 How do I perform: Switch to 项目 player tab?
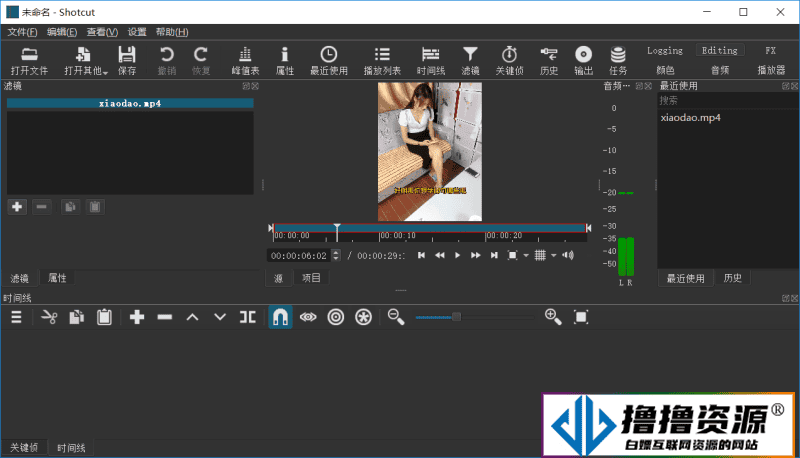[311, 278]
